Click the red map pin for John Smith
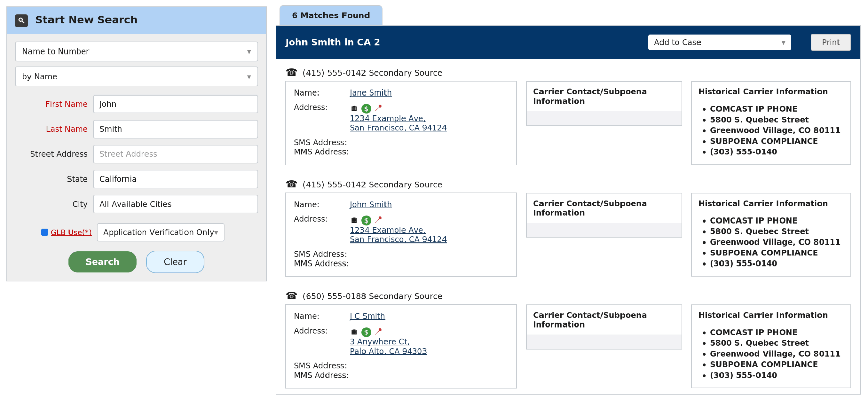This screenshot has height=401, width=868. (378, 219)
